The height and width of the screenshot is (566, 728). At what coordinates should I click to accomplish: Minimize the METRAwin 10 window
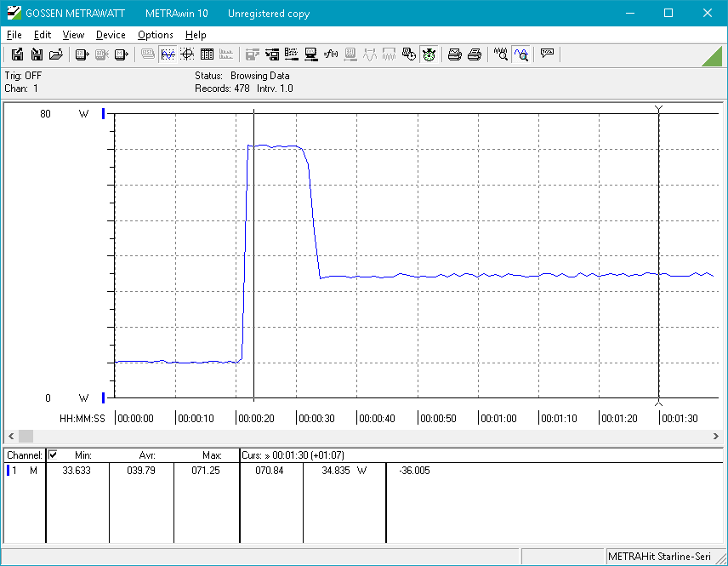point(630,13)
